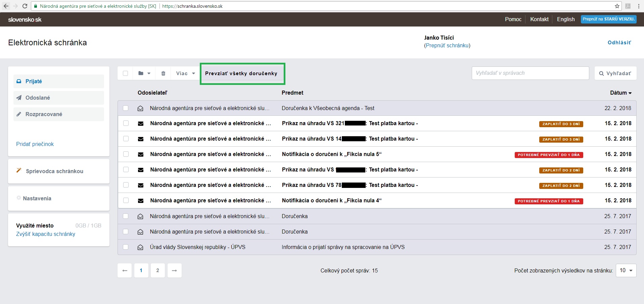Open the folder move dropdown

click(144, 73)
